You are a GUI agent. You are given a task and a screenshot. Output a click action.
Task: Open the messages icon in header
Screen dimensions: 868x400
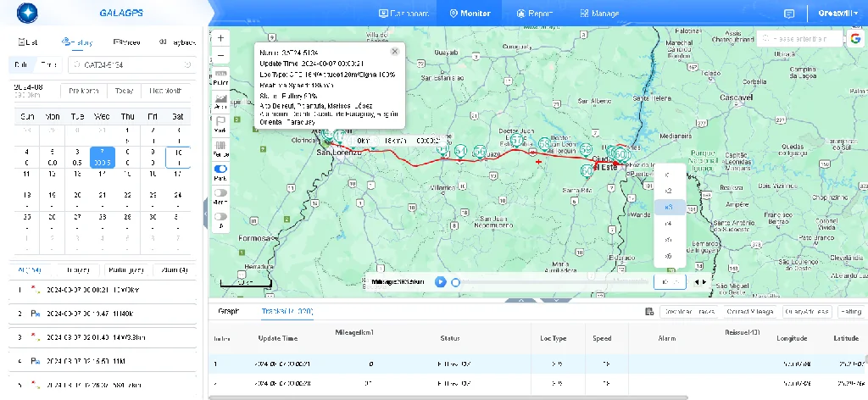click(x=789, y=14)
